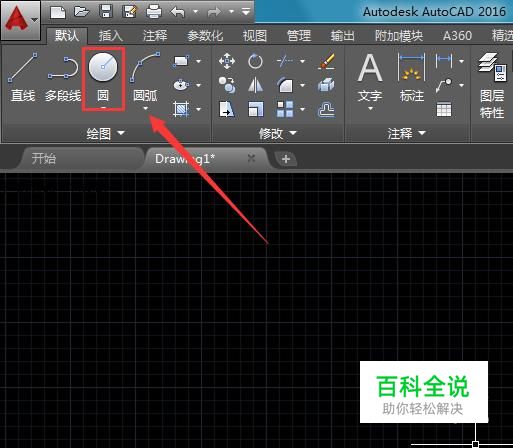513x448 pixels.
Task: Expand the hatch tool dropdown arrow
Action: point(199,109)
